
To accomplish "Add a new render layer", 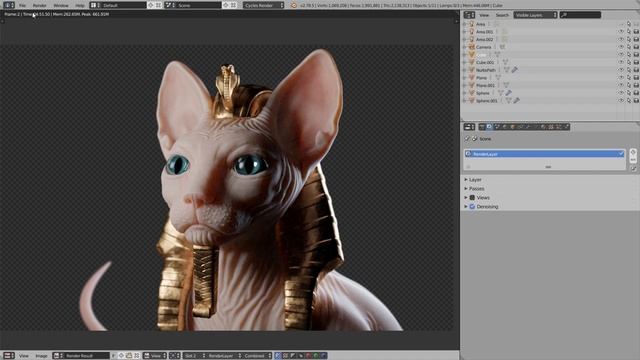I will [x=633, y=152].
